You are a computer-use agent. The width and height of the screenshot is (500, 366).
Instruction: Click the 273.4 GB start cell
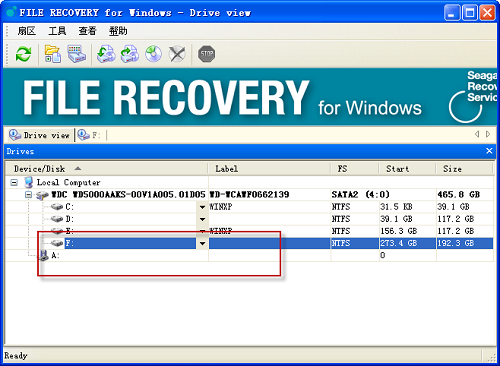click(399, 243)
